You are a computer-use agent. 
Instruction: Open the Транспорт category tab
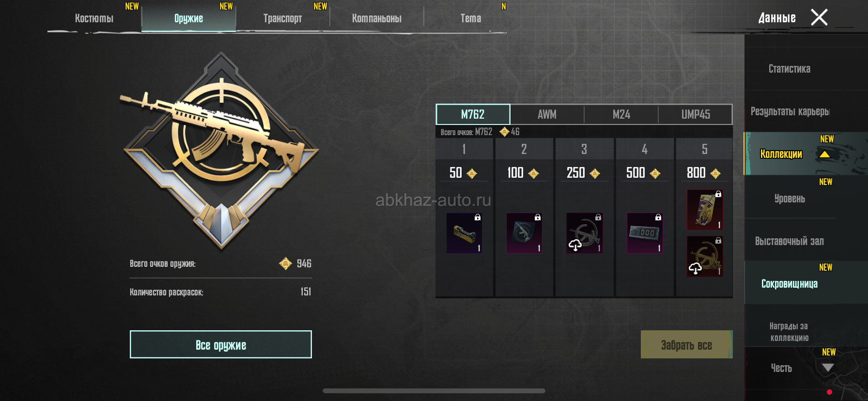click(282, 18)
